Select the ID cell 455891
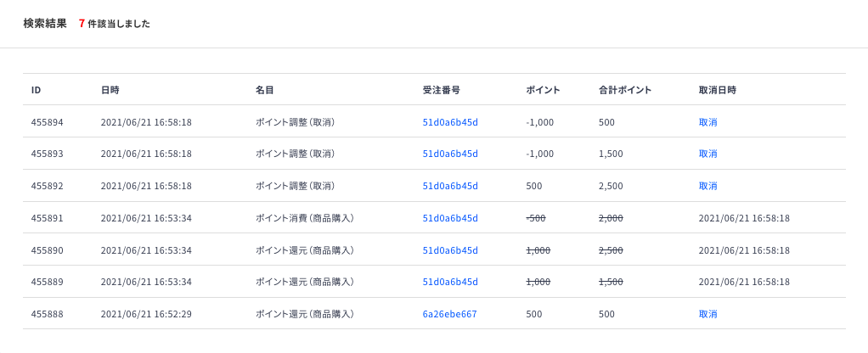 click(47, 218)
